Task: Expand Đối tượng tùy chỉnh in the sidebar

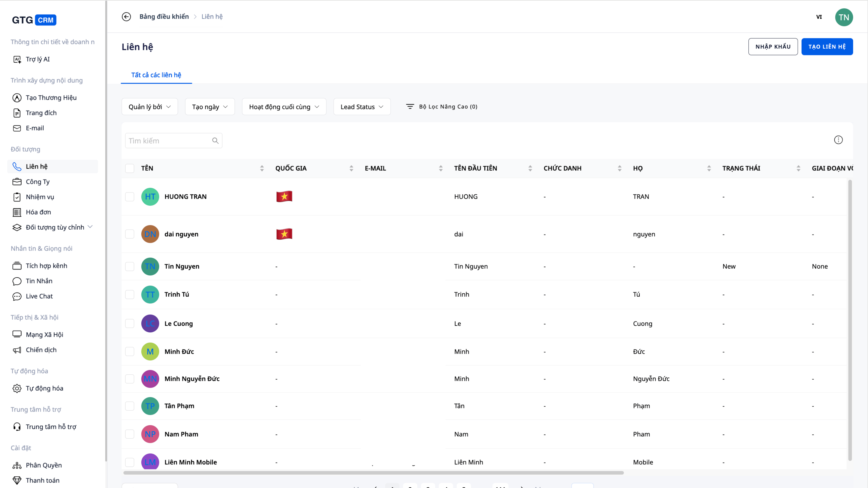Action: click(x=90, y=227)
